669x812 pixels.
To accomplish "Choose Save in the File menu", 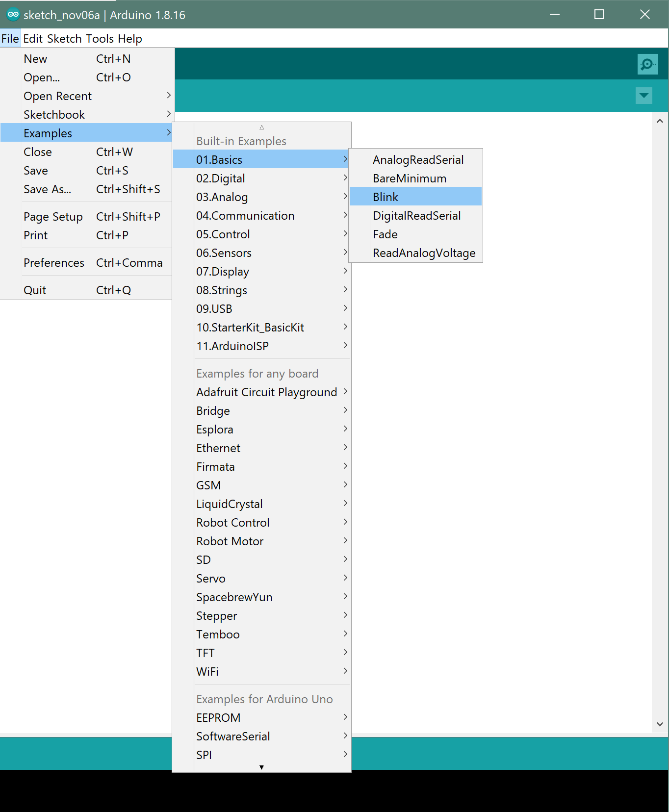I will click(86, 171).
